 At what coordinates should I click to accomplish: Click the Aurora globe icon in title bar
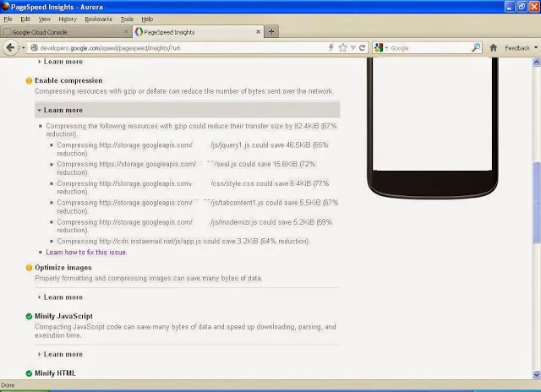click(x=5, y=6)
